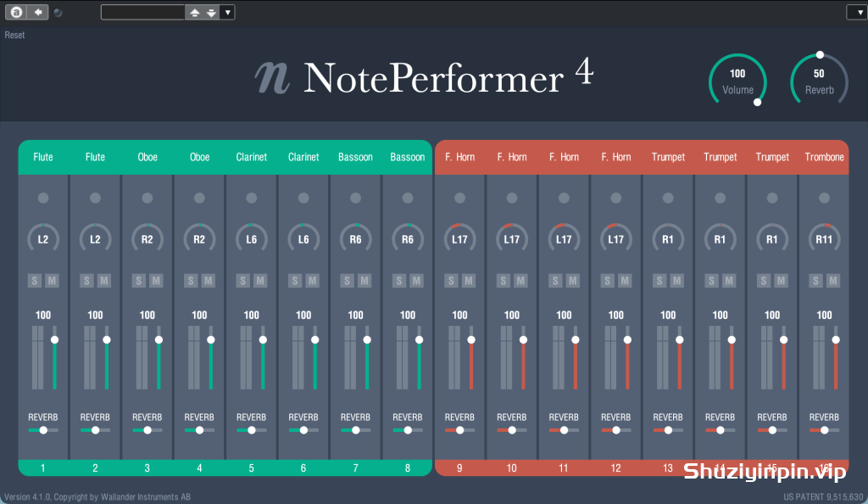Solo channel 12 F. Horn

tap(607, 281)
